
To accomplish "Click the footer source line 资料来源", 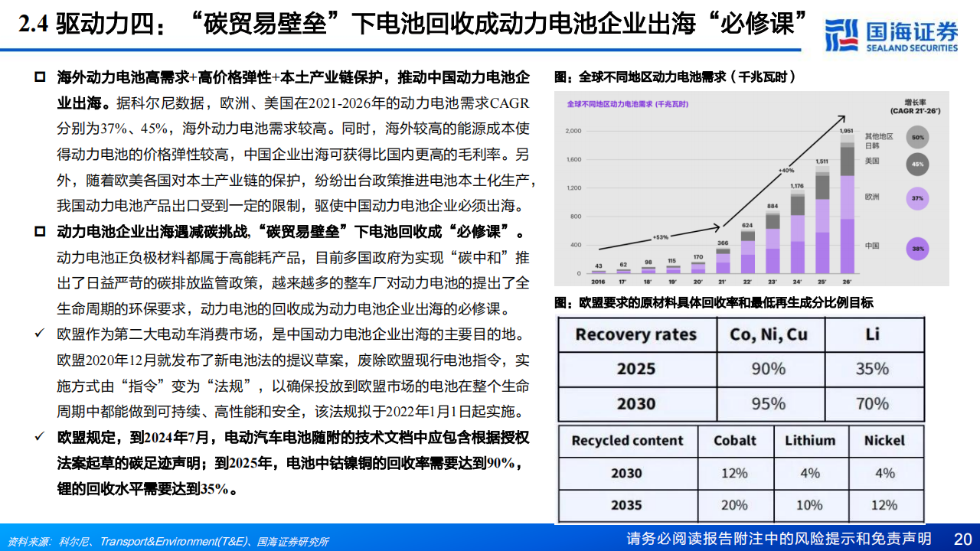I will pos(168,542).
